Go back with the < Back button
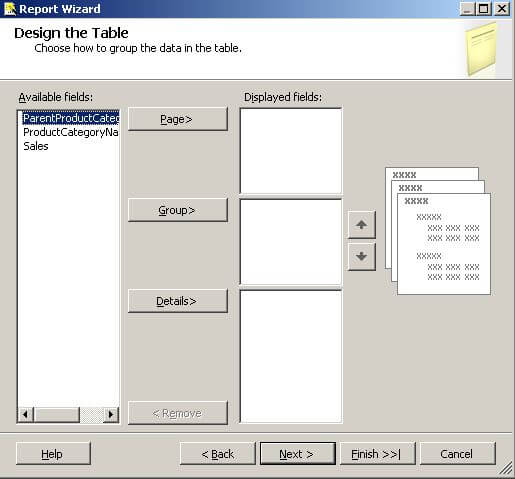Viewport: 515px width, 479px height. pyautogui.click(x=218, y=454)
